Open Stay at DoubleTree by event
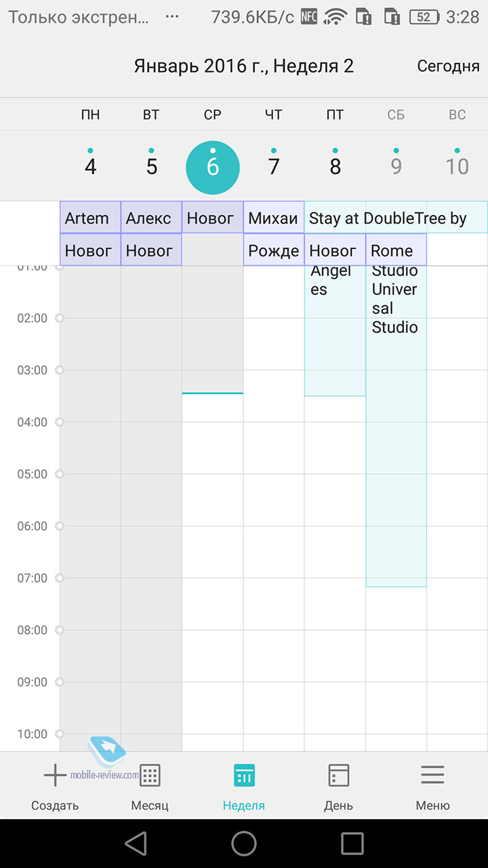 point(396,218)
